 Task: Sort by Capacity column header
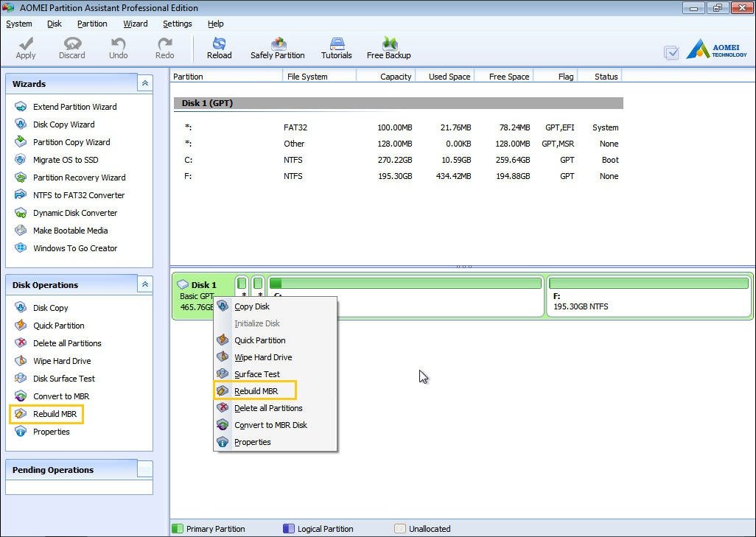point(385,76)
